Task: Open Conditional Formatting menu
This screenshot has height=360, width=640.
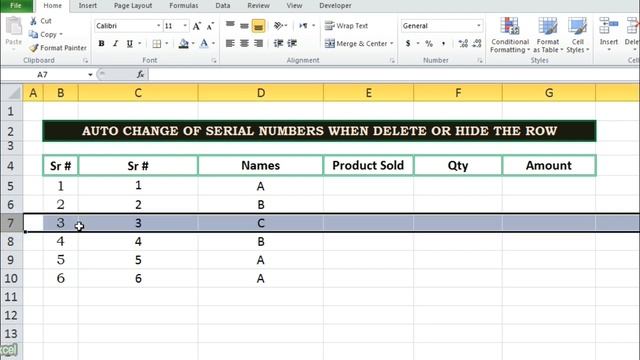Action: (510, 35)
